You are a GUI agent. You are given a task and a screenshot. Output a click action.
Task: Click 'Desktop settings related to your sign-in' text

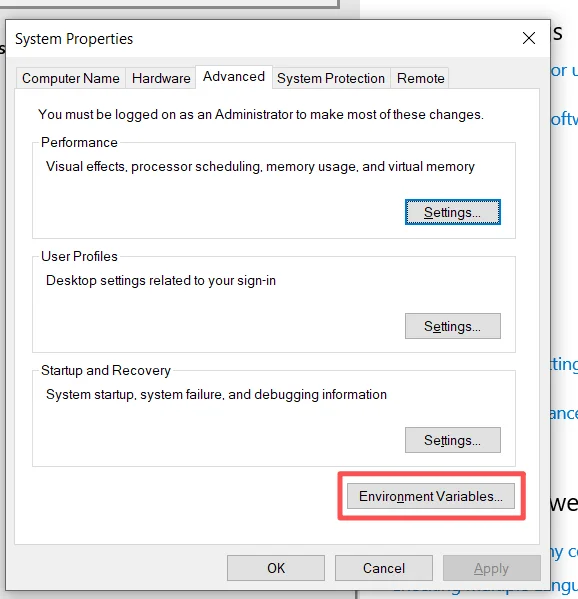[x=161, y=281]
